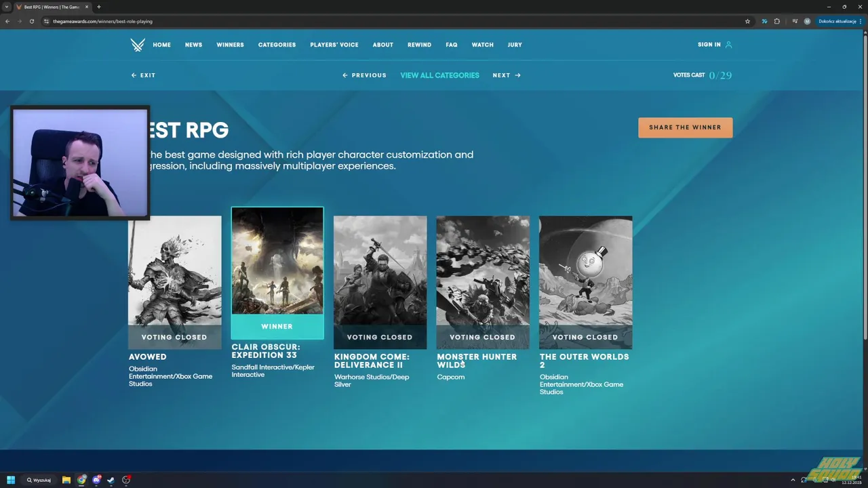
Task: Click KINGDOM COME: DELIVERANCE II title
Action: pyautogui.click(x=372, y=361)
